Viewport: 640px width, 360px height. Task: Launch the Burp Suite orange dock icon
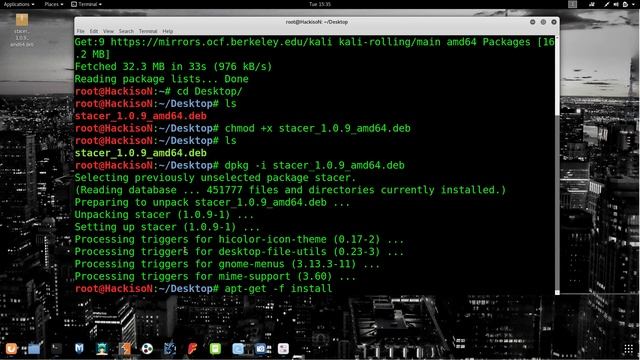click(124, 349)
